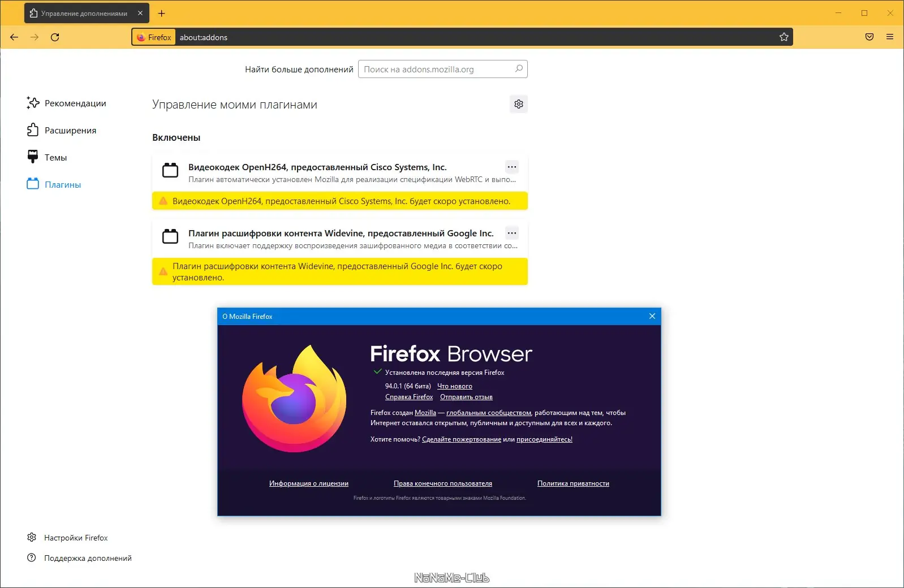The image size is (904, 588).
Task: Click the version text 94.0.1 (64 бита)
Action: point(408,386)
